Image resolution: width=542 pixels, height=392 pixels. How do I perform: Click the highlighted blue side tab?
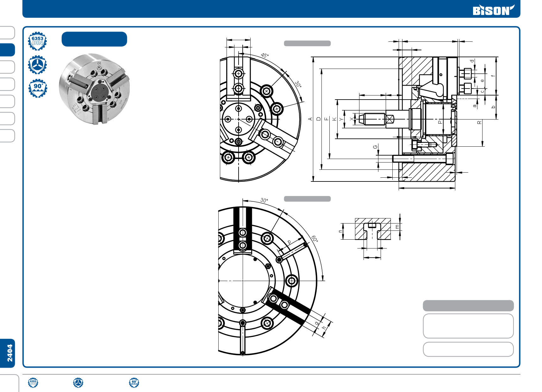pos(8,50)
